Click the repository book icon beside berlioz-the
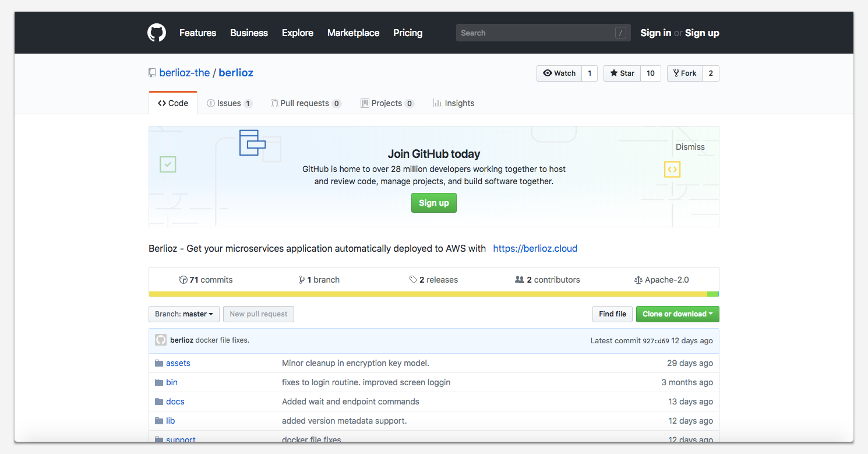The height and width of the screenshot is (454, 868). click(152, 73)
